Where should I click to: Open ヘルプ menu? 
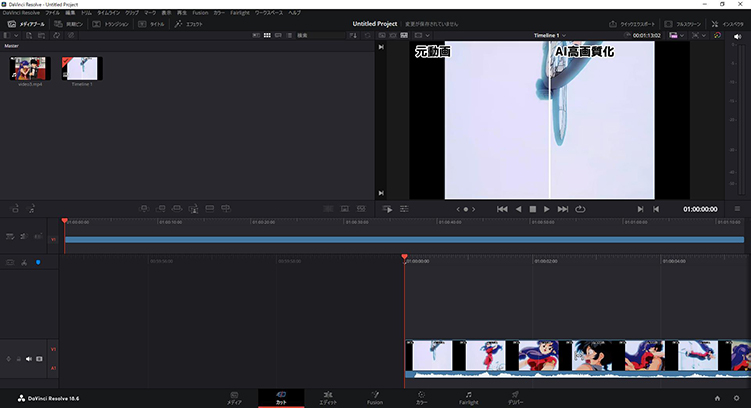pyautogui.click(x=295, y=13)
